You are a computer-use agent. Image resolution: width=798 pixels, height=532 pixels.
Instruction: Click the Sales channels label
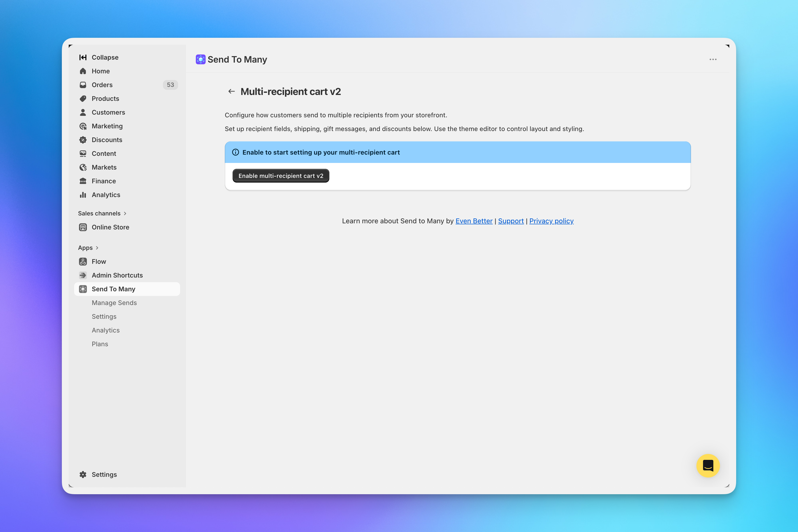(x=99, y=213)
